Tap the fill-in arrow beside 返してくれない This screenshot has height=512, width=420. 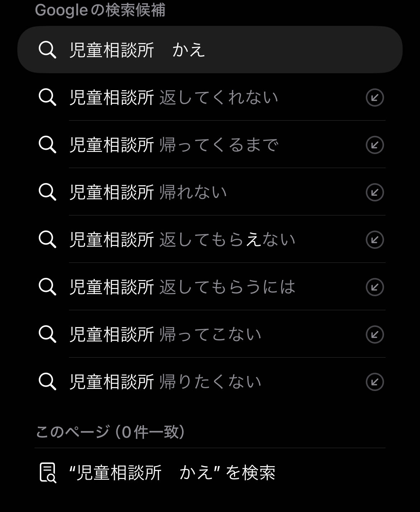pyautogui.click(x=375, y=98)
